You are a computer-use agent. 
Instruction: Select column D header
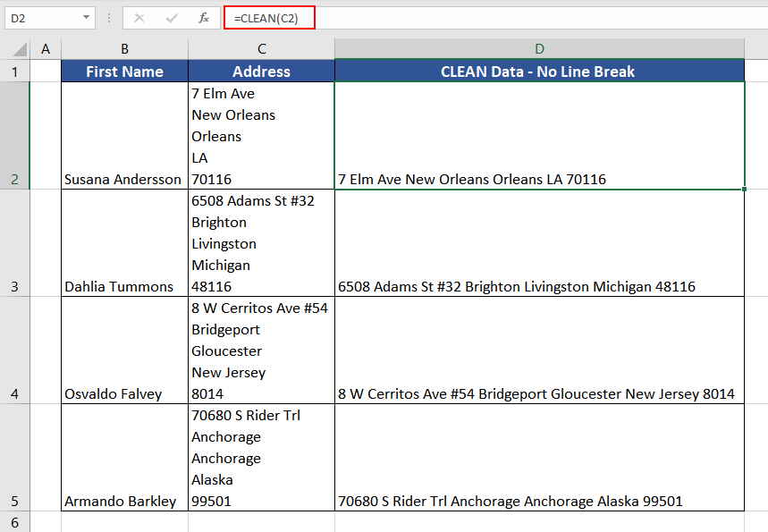[x=539, y=49]
